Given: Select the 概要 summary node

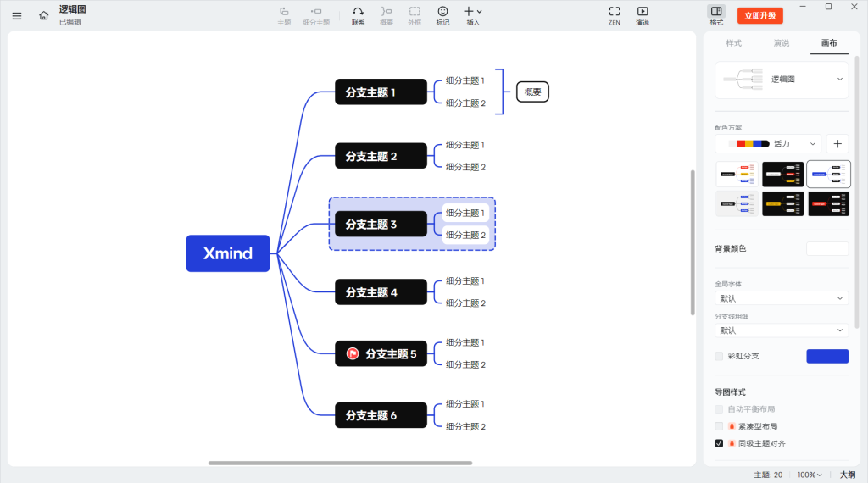Looking at the screenshot, I should 532,92.
